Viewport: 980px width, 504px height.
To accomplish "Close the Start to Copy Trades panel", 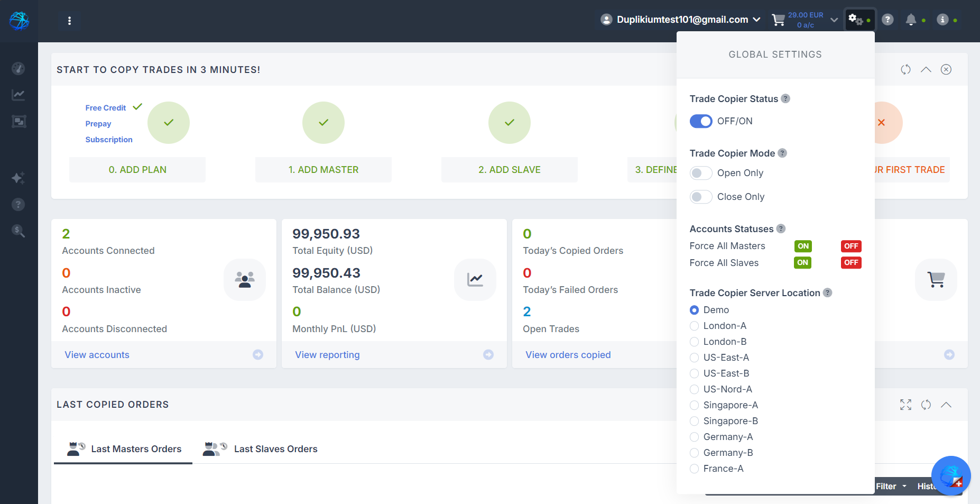I will tap(946, 69).
